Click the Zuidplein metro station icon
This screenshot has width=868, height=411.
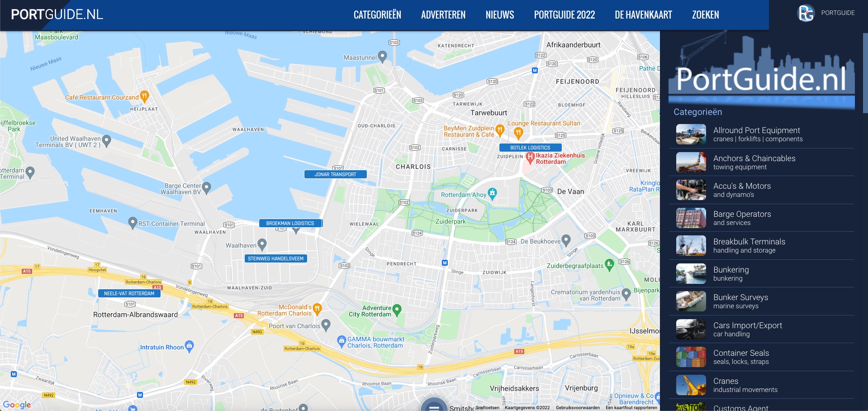pyautogui.click(x=535, y=71)
